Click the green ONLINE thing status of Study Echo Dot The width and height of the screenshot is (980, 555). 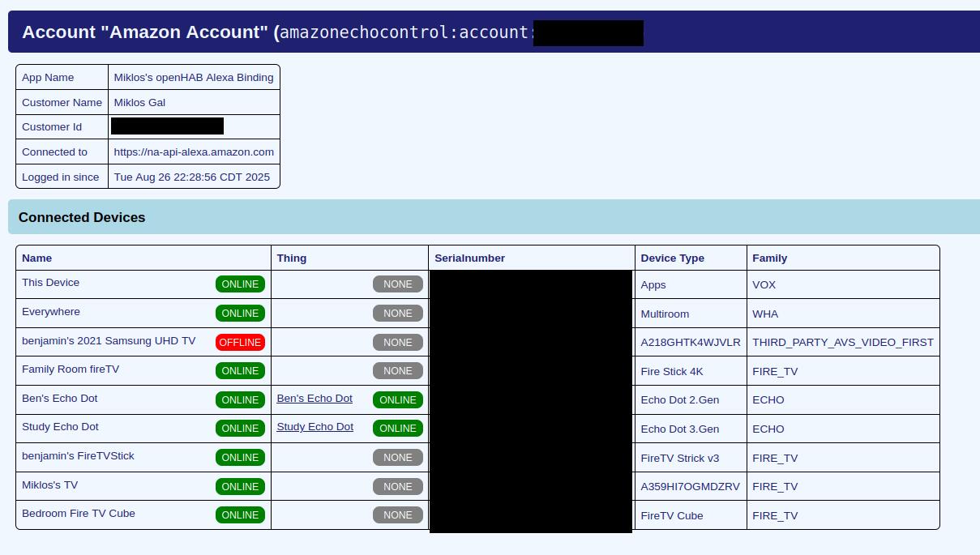(398, 429)
